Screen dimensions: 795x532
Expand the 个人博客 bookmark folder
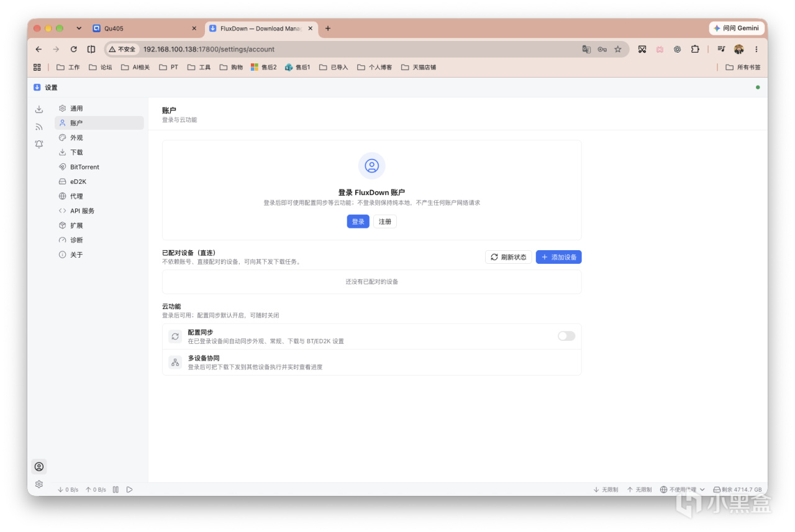pyautogui.click(x=375, y=67)
